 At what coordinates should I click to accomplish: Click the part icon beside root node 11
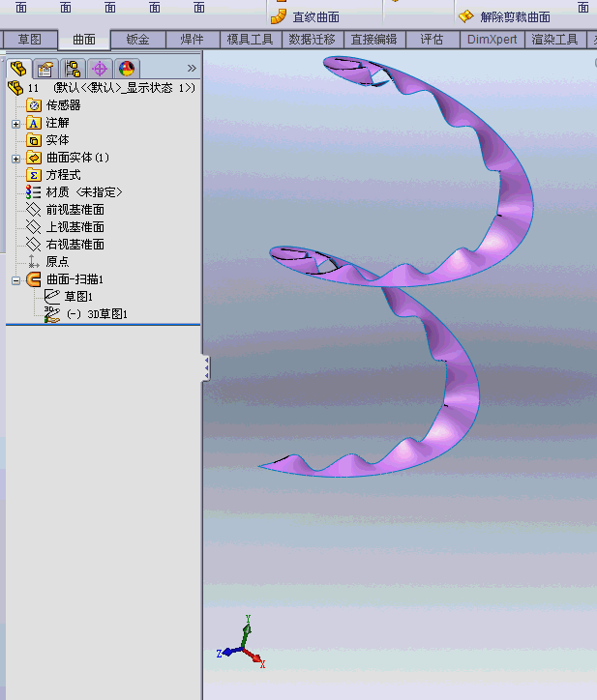click(15, 88)
